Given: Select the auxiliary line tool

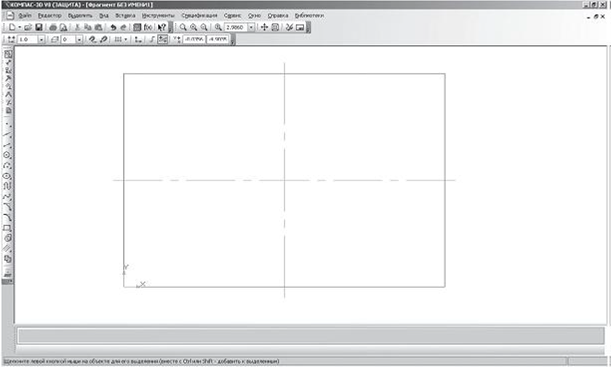Looking at the screenshot, I should click(x=7, y=135).
